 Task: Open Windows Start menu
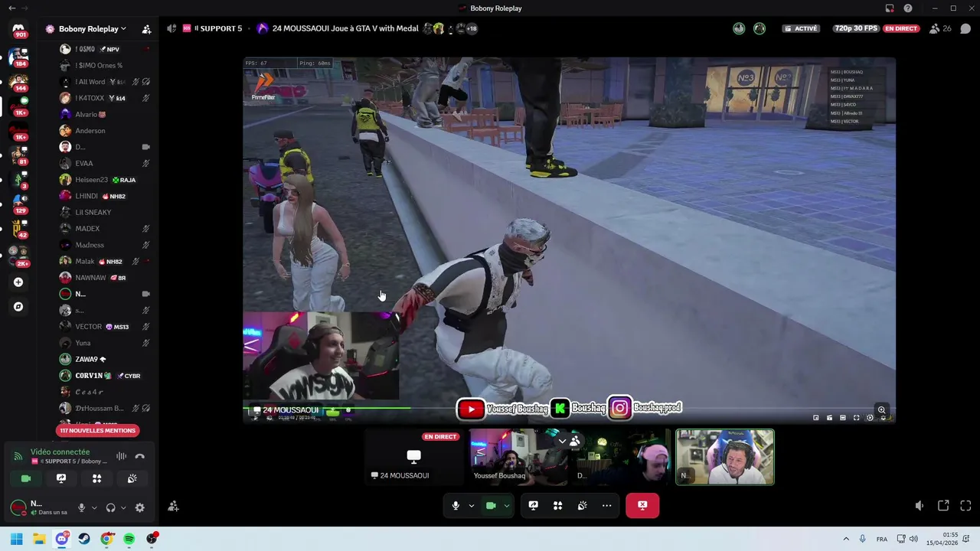pyautogui.click(x=16, y=539)
